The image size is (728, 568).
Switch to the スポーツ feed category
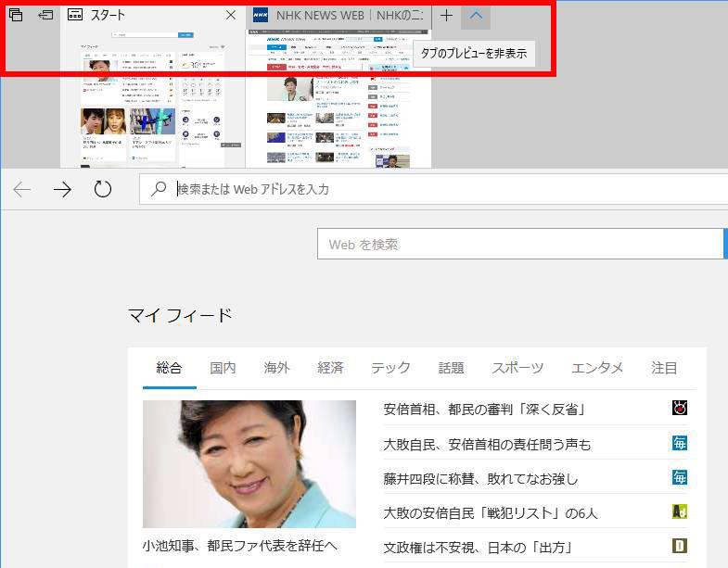[x=517, y=368]
